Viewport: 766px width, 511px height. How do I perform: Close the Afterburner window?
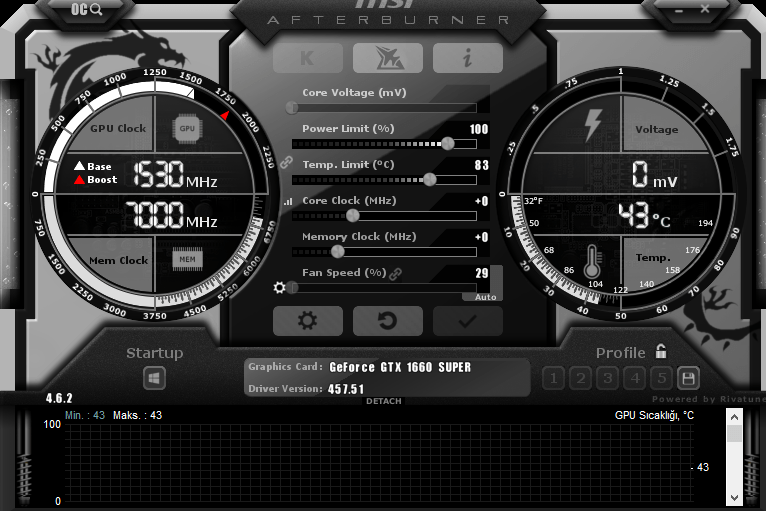[x=705, y=9]
